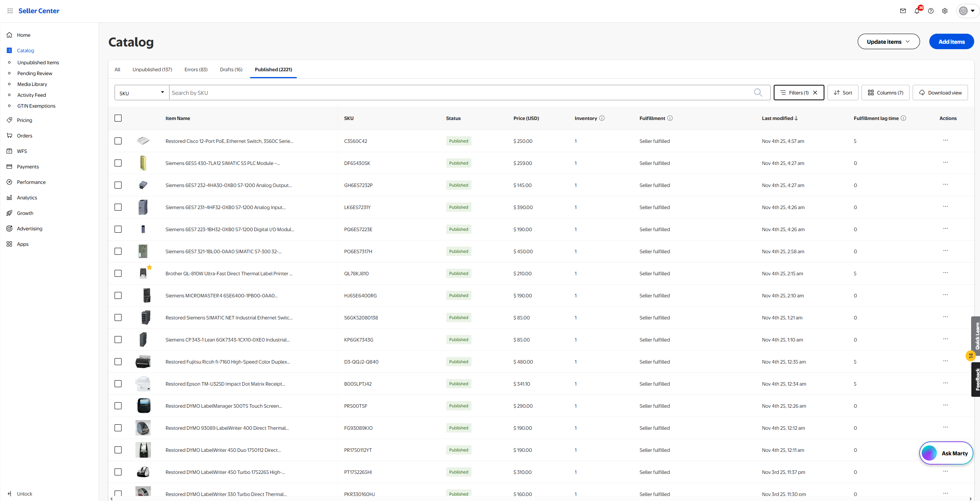
Task: Open actions menu for SKU QL78KJ810
Action: pos(946,273)
